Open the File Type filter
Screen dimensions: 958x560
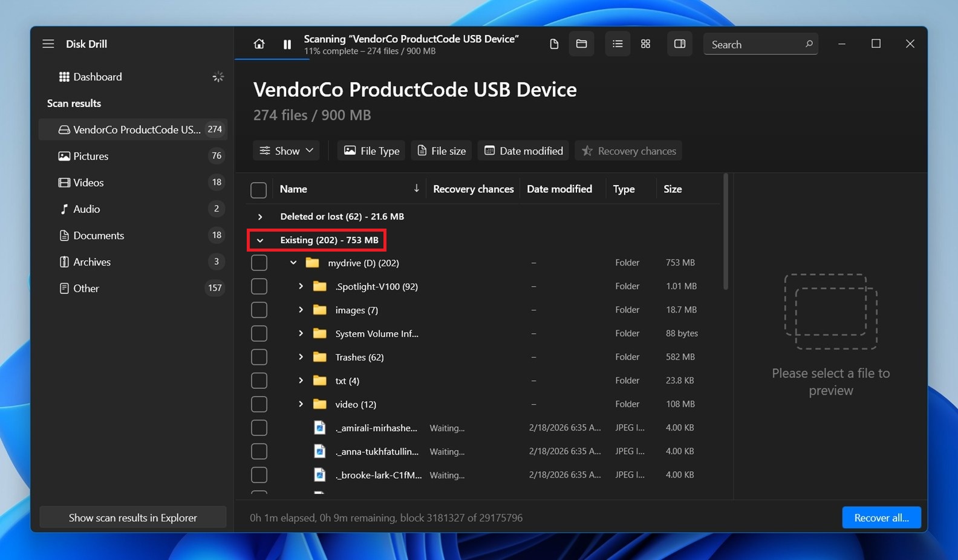(371, 151)
